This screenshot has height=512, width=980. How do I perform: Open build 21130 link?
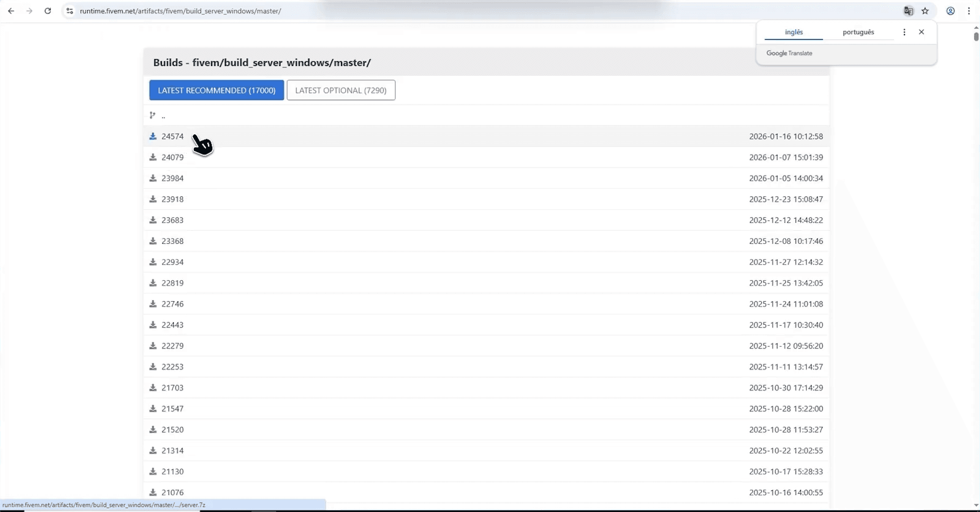click(x=173, y=471)
